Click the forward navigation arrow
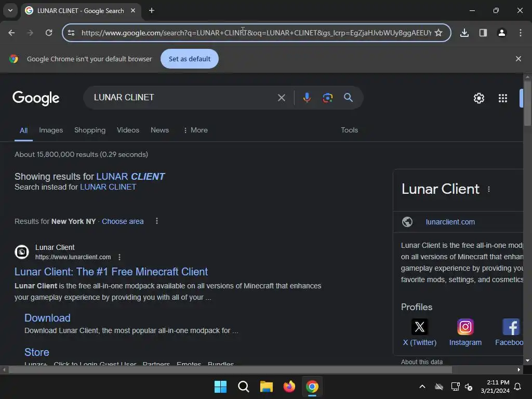The height and width of the screenshot is (399, 532). click(30, 33)
